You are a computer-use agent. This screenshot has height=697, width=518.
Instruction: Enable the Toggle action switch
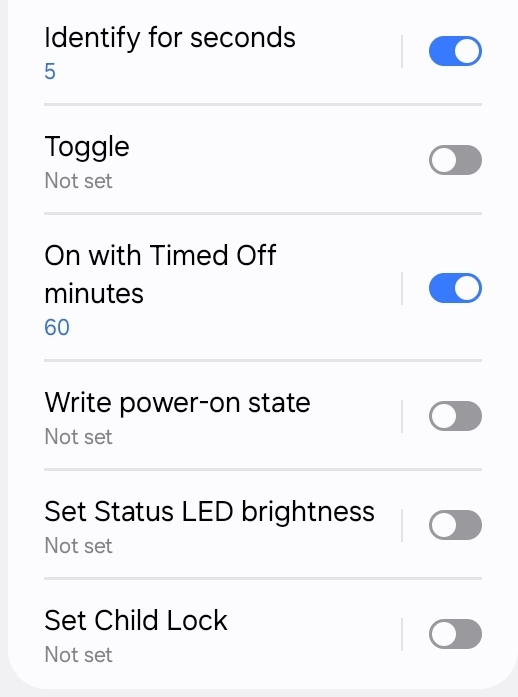point(455,160)
